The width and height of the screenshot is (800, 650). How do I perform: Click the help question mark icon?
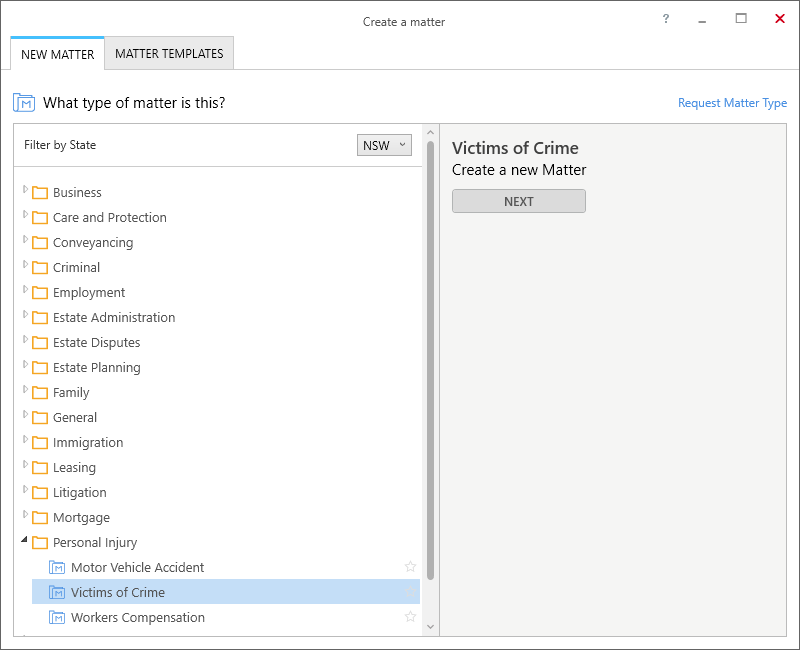pyautogui.click(x=666, y=19)
